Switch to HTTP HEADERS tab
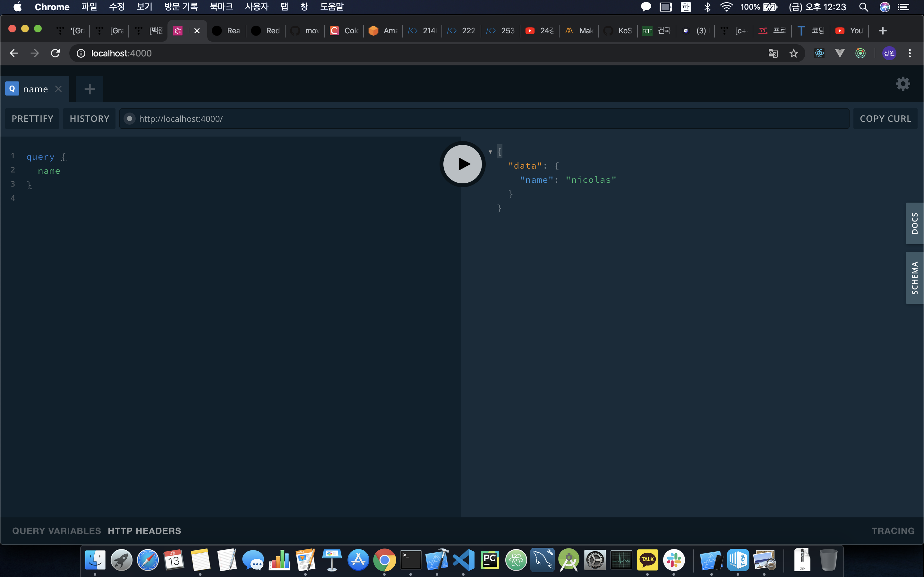Screen dimensions: 924x577 coord(144,531)
